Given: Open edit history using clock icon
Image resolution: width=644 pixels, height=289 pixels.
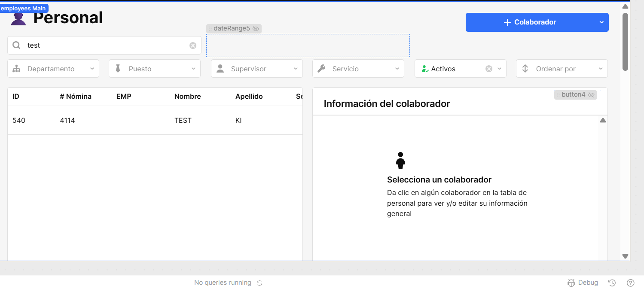Looking at the screenshot, I should tap(612, 283).
